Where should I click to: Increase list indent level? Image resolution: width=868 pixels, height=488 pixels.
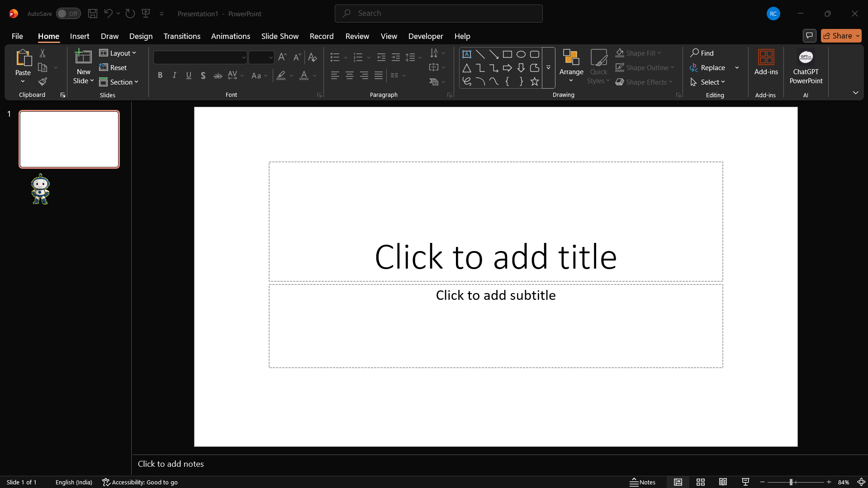point(396,57)
